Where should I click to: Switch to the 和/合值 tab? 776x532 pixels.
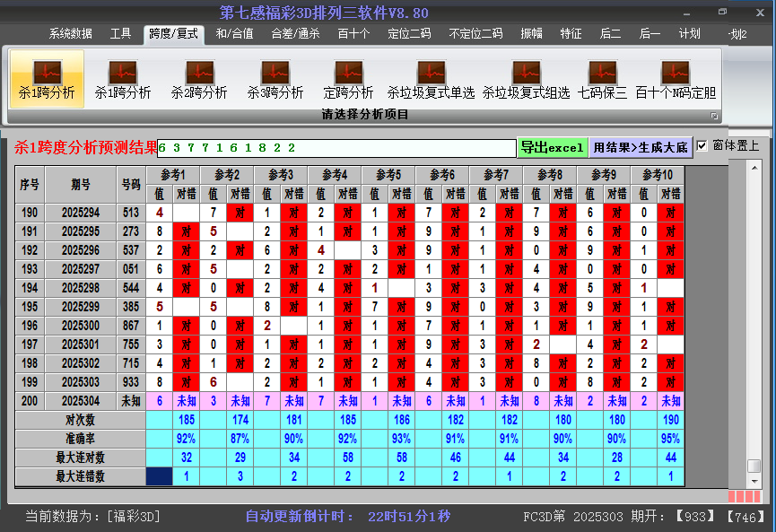coord(234,34)
